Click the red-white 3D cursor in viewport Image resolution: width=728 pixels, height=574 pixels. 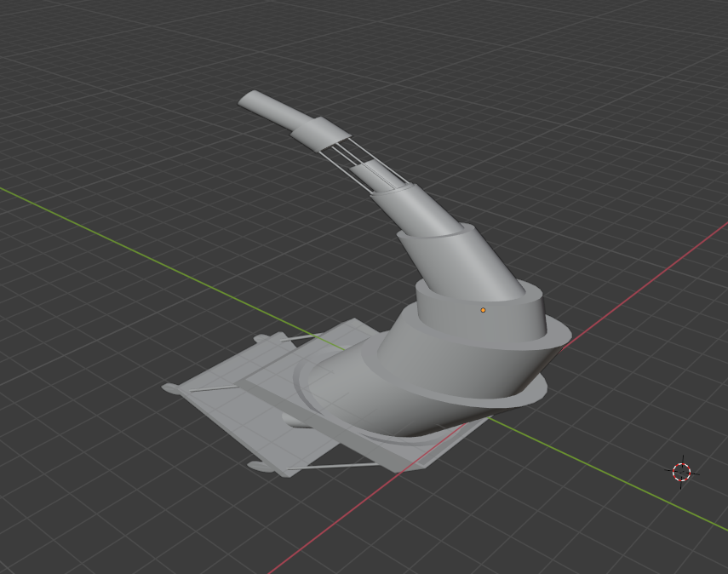(x=681, y=472)
